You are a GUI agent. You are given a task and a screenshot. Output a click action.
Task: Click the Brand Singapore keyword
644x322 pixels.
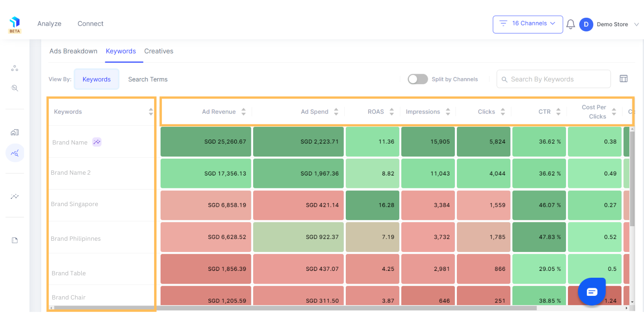pos(74,204)
